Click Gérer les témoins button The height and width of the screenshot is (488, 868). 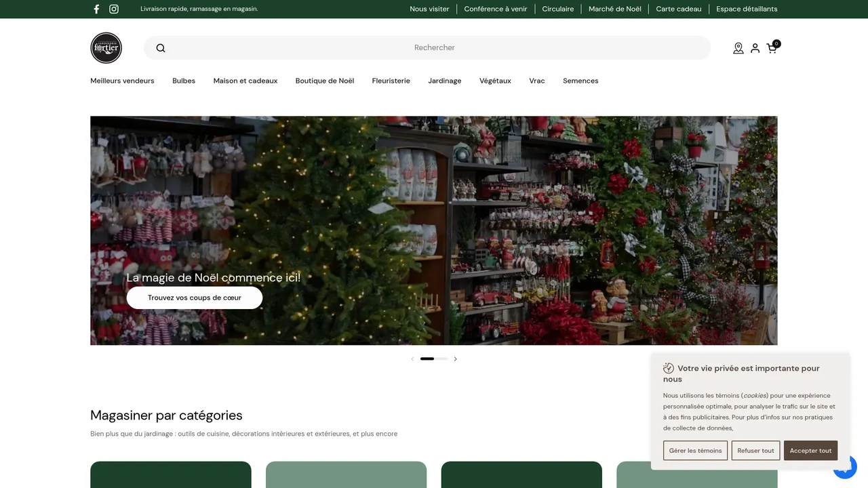[x=696, y=451]
